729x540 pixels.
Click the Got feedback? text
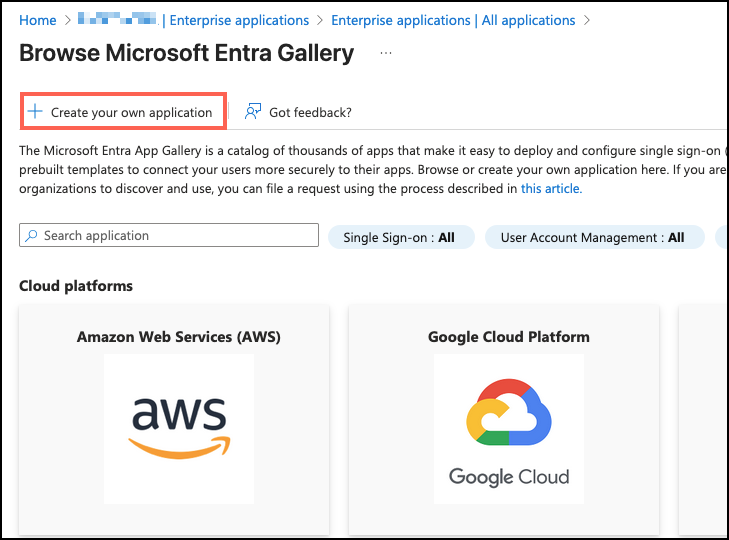pos(310,112)
